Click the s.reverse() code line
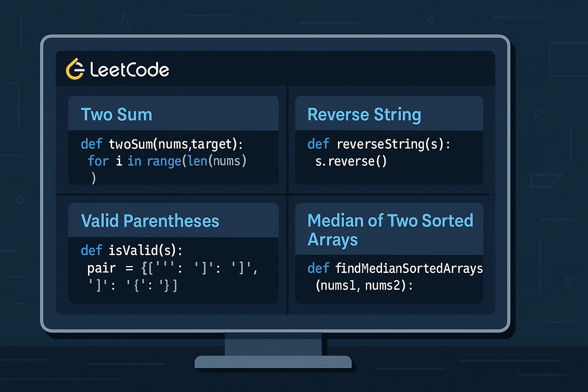 351,162
